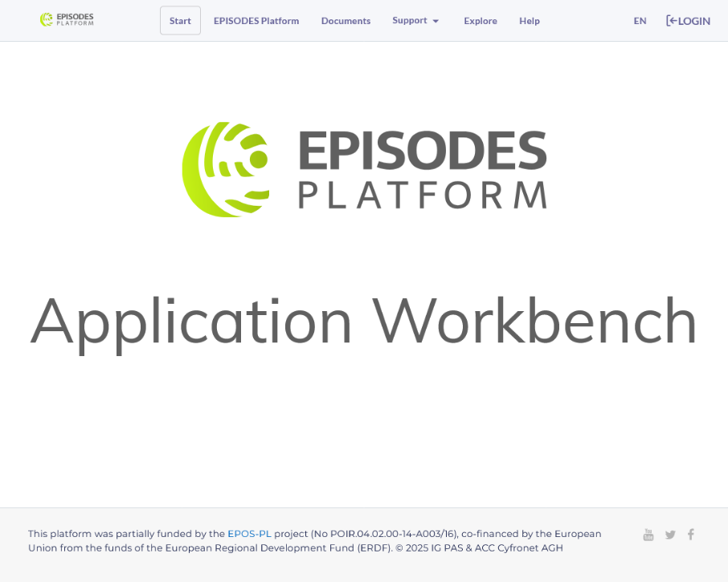Screen dimensions: 728x582
Task: Go to EPISODES Platform menu item
Action: [x=256, y=21]
